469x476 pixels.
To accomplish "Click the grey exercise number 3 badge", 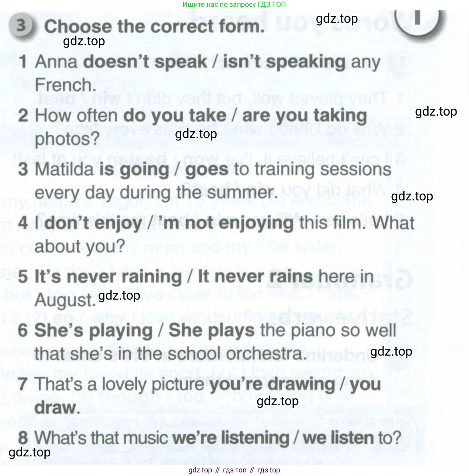I will 22,26.
